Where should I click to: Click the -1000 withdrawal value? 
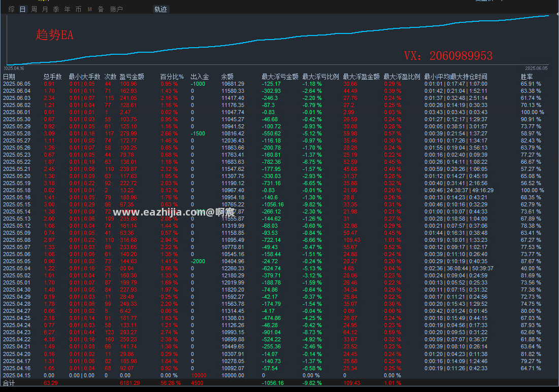pos(198,84)
